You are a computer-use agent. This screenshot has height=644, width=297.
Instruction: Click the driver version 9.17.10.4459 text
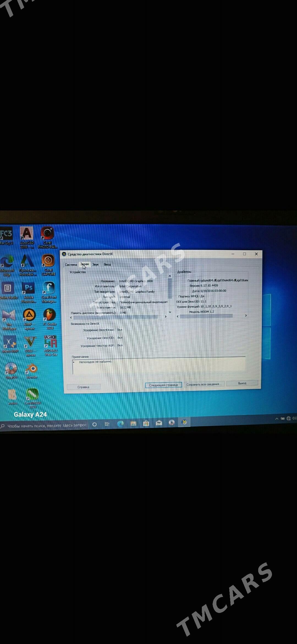click(209, 286)
